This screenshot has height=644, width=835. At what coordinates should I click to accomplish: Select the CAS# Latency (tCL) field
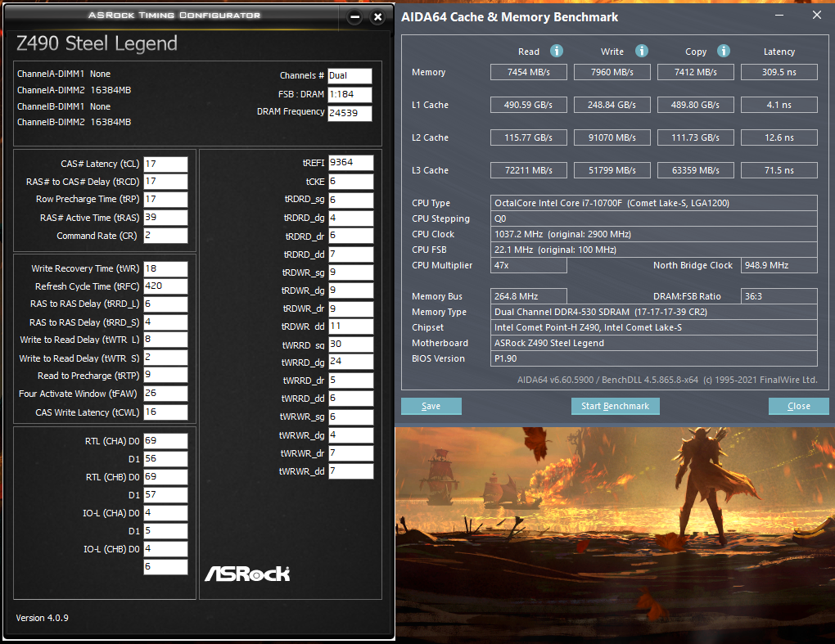tap(165, 164)
